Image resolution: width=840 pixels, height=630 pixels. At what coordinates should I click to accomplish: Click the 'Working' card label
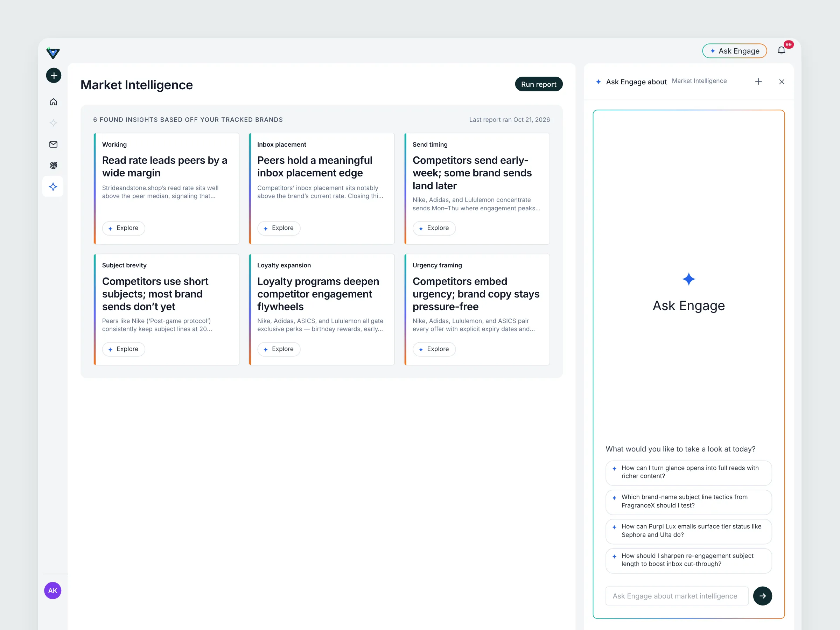pyautogui.click(x=114, y=145)
